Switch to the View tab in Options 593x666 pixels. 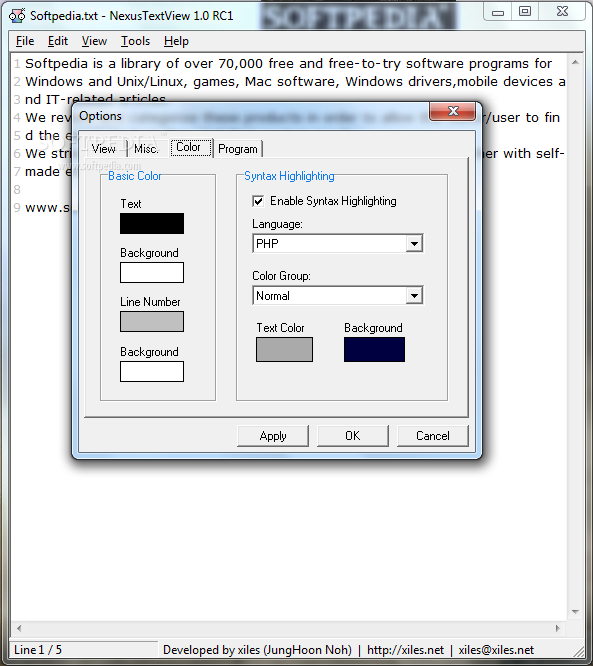pos(104,149)
